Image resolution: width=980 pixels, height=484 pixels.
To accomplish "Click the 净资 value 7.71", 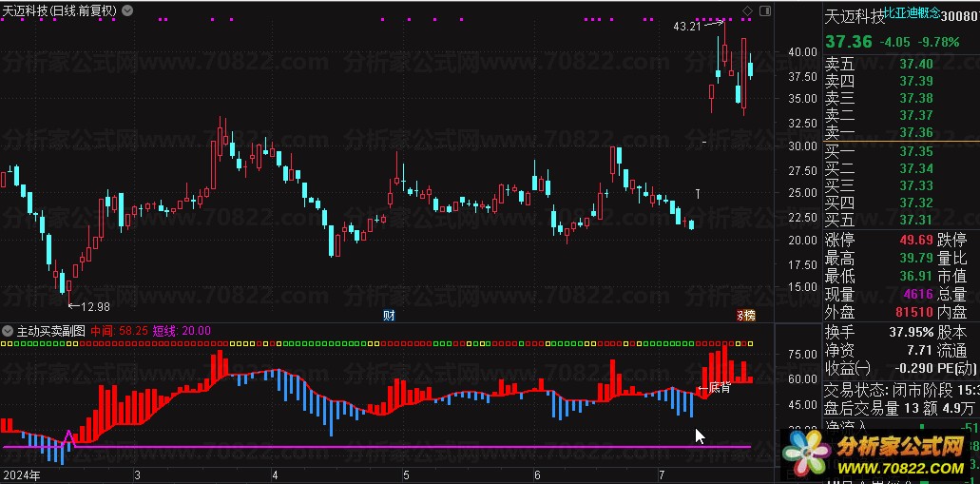I will point(921,350).
